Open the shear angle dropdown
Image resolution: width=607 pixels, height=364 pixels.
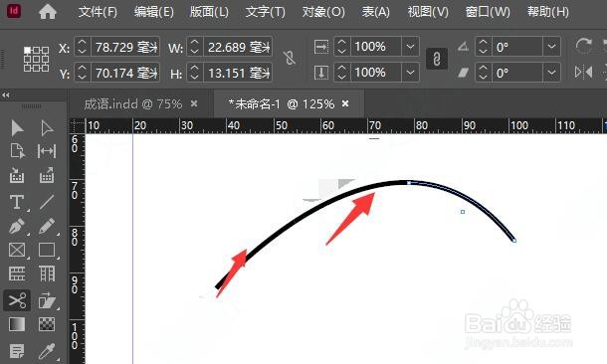coord(551,73)
